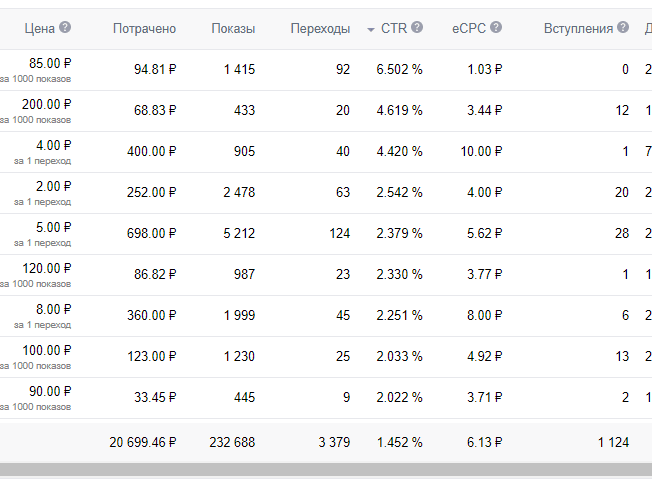Edit the 85.00 ₽ price value
The width and height of the screenshot is (652, 490).
[50, 64]
